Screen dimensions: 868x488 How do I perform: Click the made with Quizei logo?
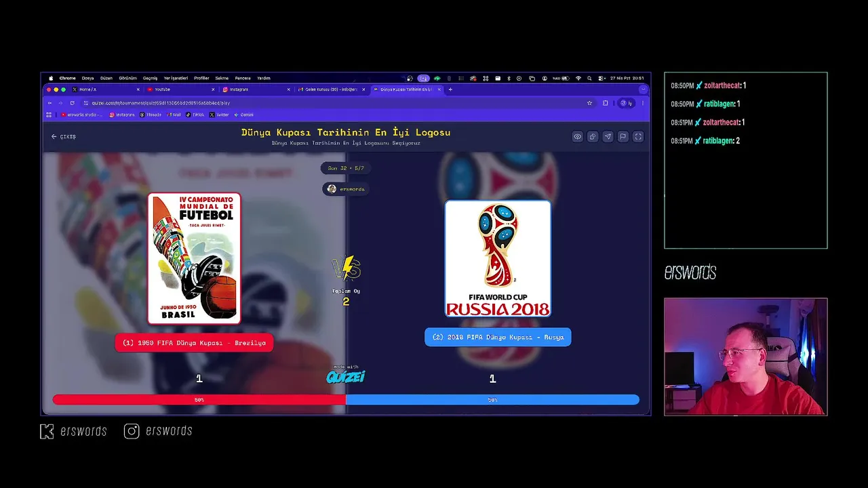pos(346,375)
